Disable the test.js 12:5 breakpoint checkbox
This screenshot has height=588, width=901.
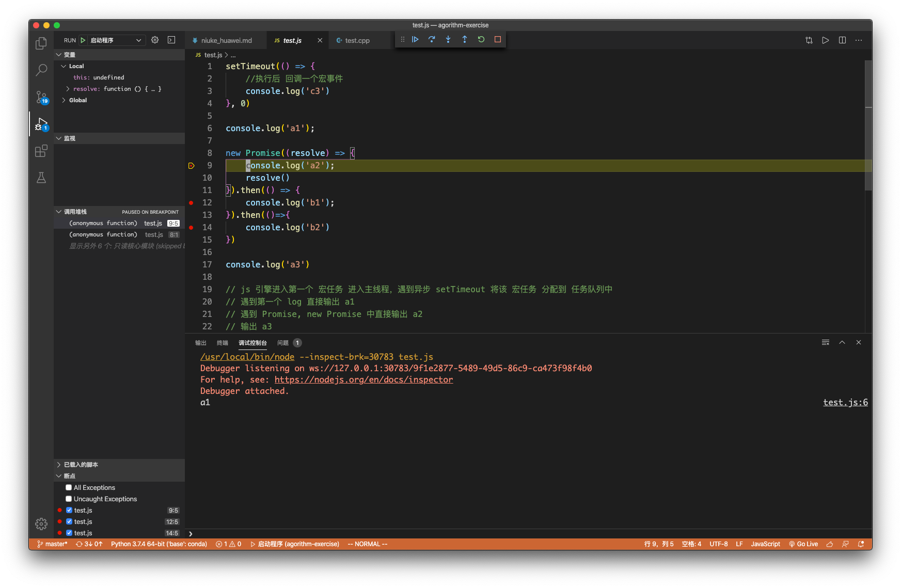pos(69,521)
